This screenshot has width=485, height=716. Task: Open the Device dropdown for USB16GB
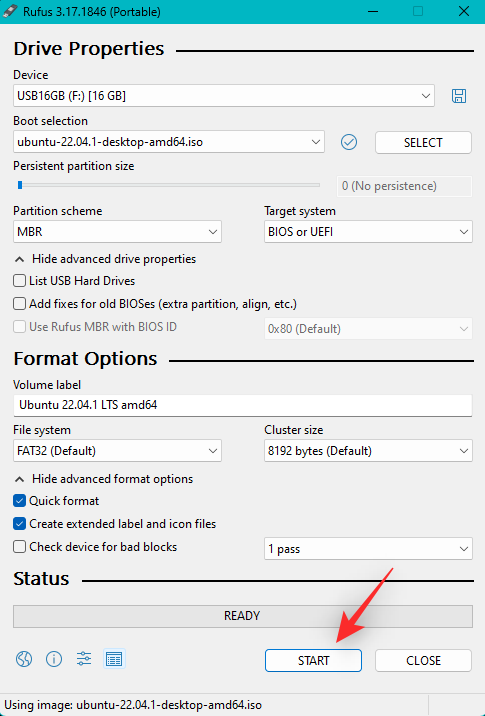tap(224, 96)
